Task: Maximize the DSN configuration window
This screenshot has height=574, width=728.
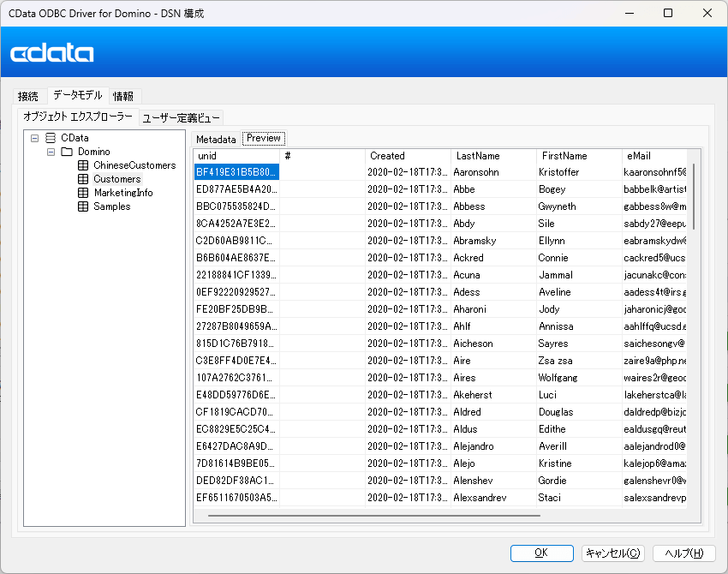Action: pyautogui.click(x=668, y=13)
